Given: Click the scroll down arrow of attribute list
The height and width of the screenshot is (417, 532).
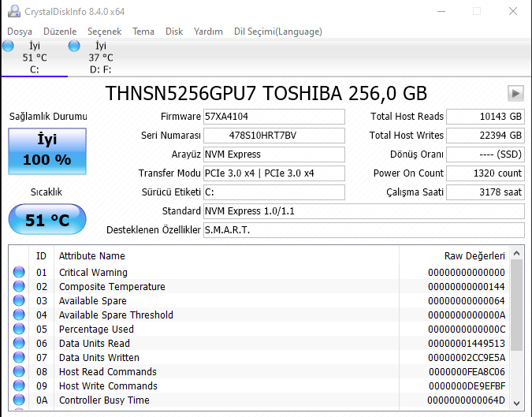Looking at the screenshot, I should click(517, 403).
